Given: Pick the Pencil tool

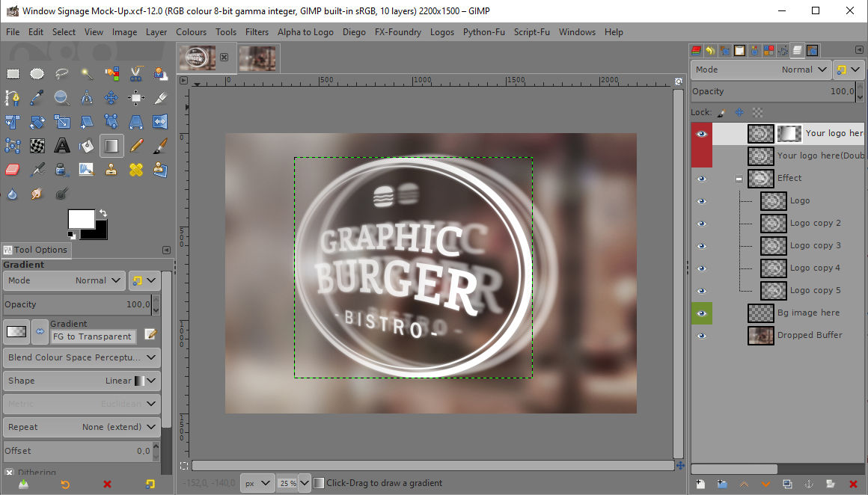Looking at the screenshot, I should tap(136, 146).
